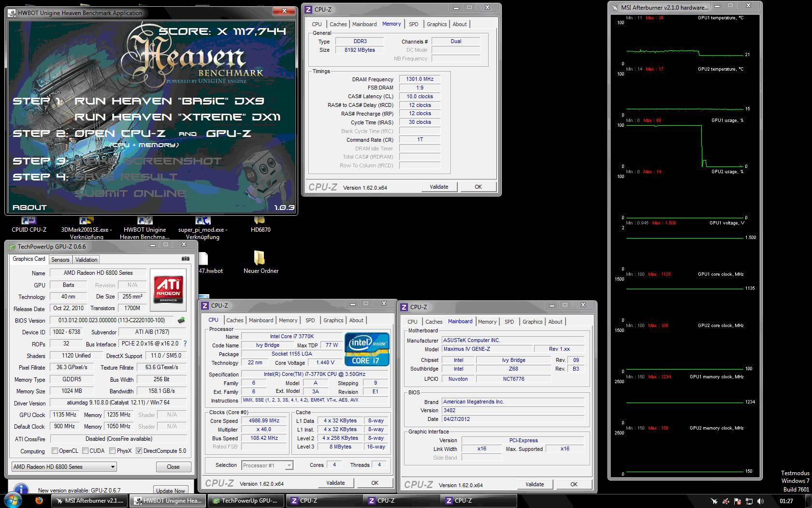812x508 pixels.
Task: Click the GPU1 usage graph in Afterburner
Action: coord(685,146)
